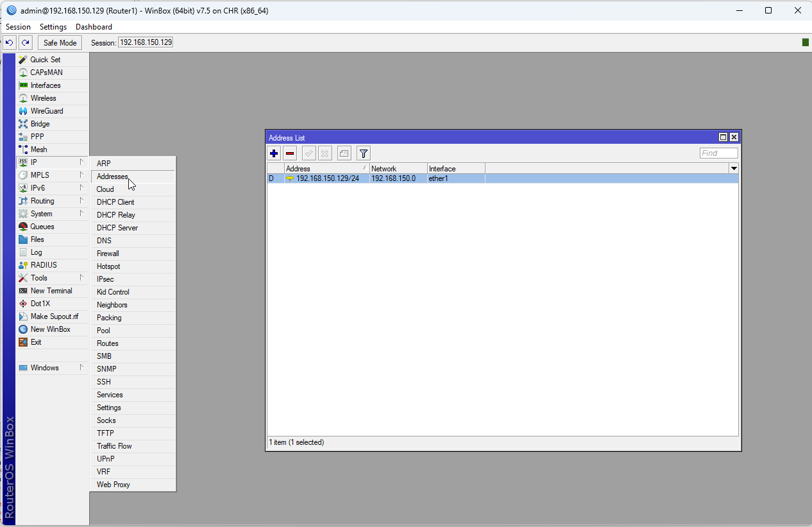Image resolution: width=812 pixels, height=527 pixels.
Task: Remove the selected address using the minus icon
Action: [x=290, y=153]
